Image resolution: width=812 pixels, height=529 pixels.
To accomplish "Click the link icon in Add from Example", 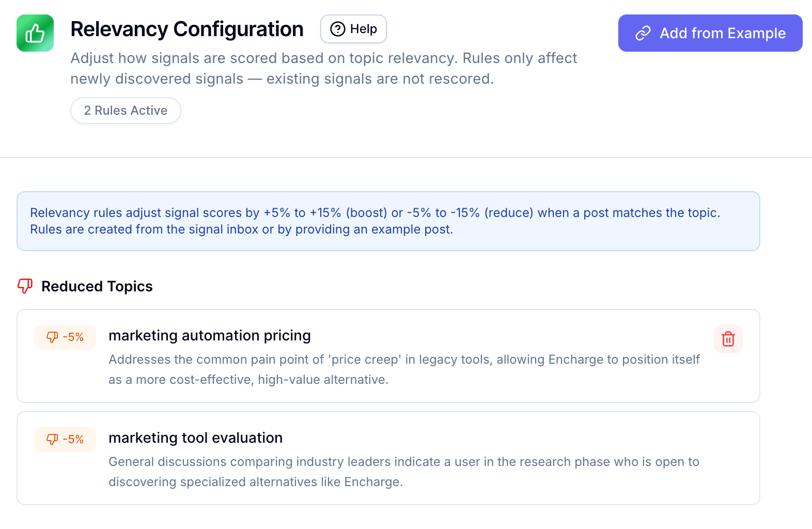I will 643,33.
